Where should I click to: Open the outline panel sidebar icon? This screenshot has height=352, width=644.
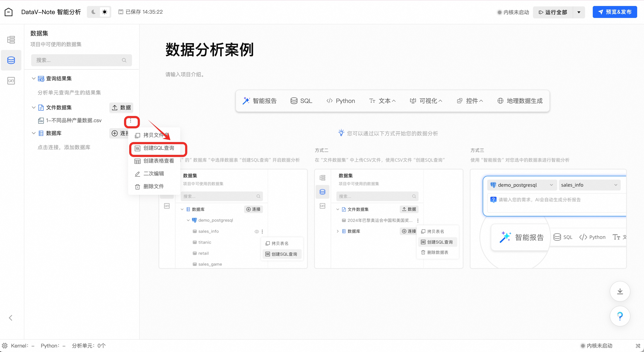(11, 40)
